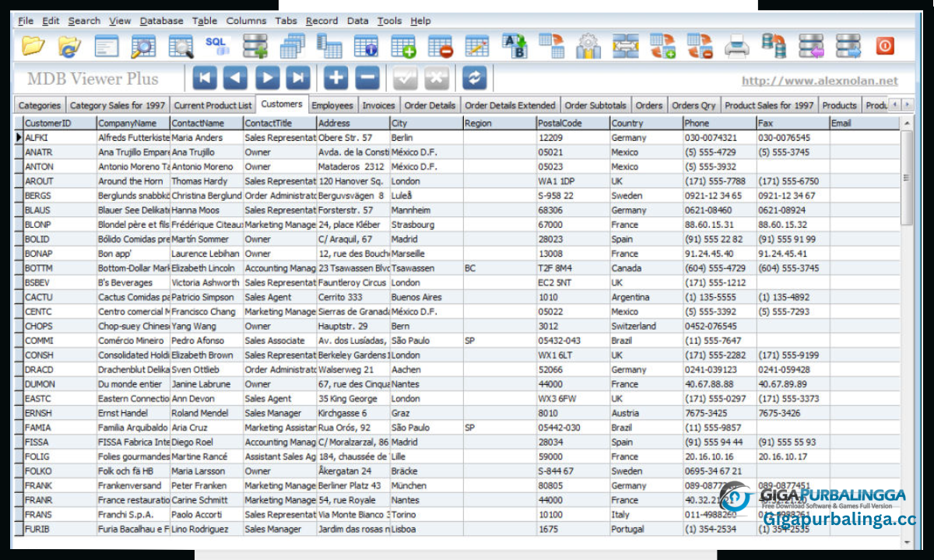Click the red power exit icon
The image size is (934, 560).
[885, 47]
